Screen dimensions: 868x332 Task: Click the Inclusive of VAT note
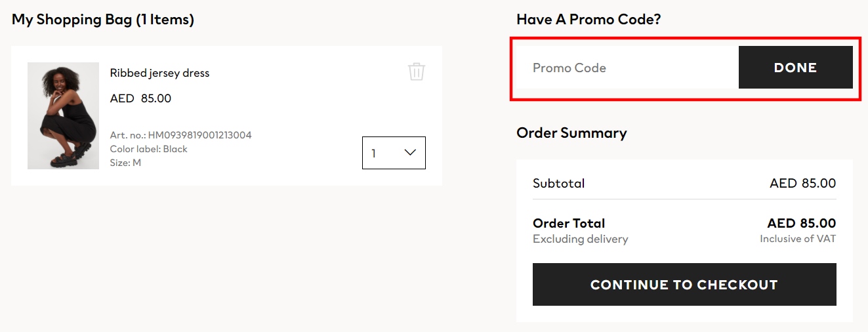point(798,239)
